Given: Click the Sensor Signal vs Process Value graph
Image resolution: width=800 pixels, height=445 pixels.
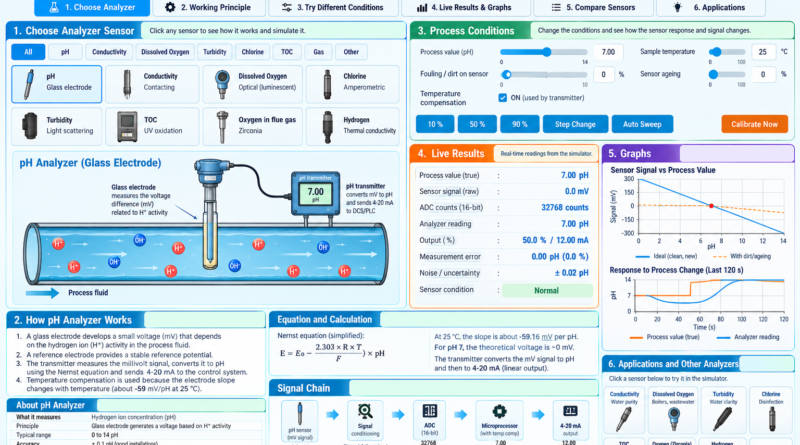Looking at the screenshot, I should [711, 206].
